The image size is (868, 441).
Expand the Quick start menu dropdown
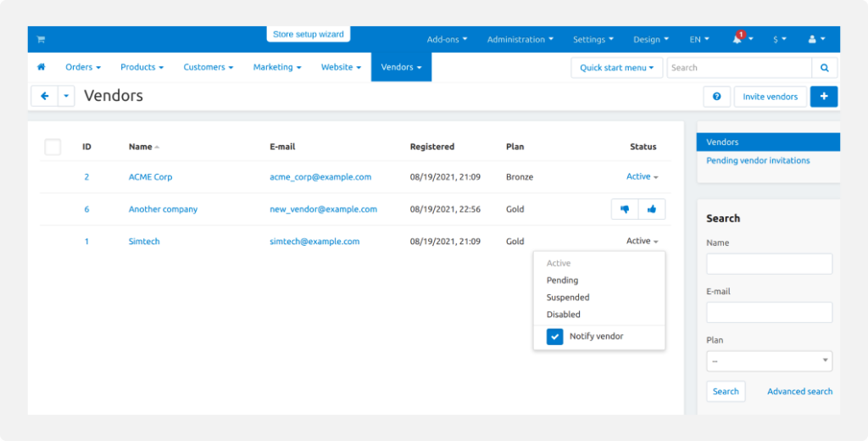click(617, 68)
